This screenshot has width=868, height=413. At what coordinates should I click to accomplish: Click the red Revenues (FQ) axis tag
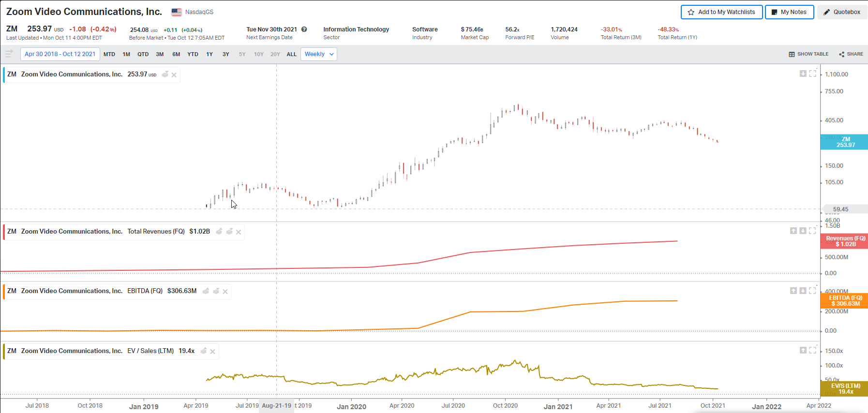click(844, 241)
